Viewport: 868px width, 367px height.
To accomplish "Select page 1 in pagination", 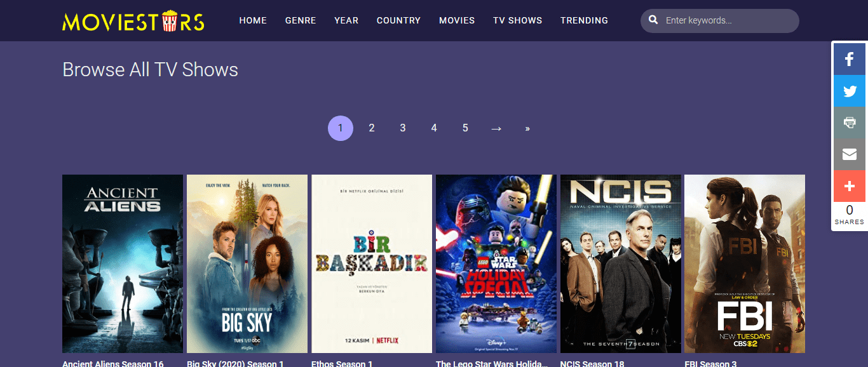I will [341, 128].
